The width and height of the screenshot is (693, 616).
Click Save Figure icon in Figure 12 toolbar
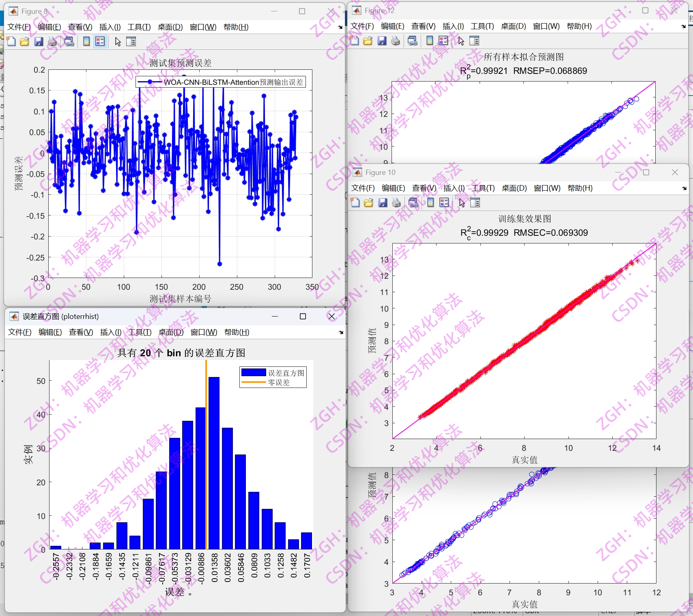[x=382, y=41]
